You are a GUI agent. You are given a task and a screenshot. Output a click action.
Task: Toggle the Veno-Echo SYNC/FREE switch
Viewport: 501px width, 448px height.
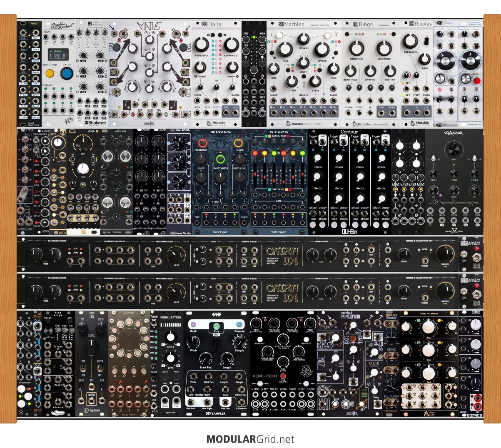click(x=260, y=383)
